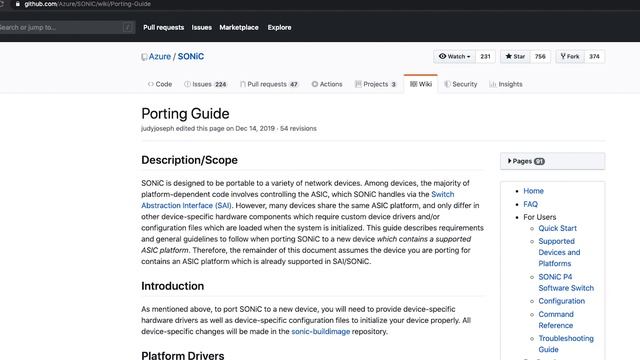This screenshot has width=640, height=360.
Task: Star the repository
Action: (515, 56)
